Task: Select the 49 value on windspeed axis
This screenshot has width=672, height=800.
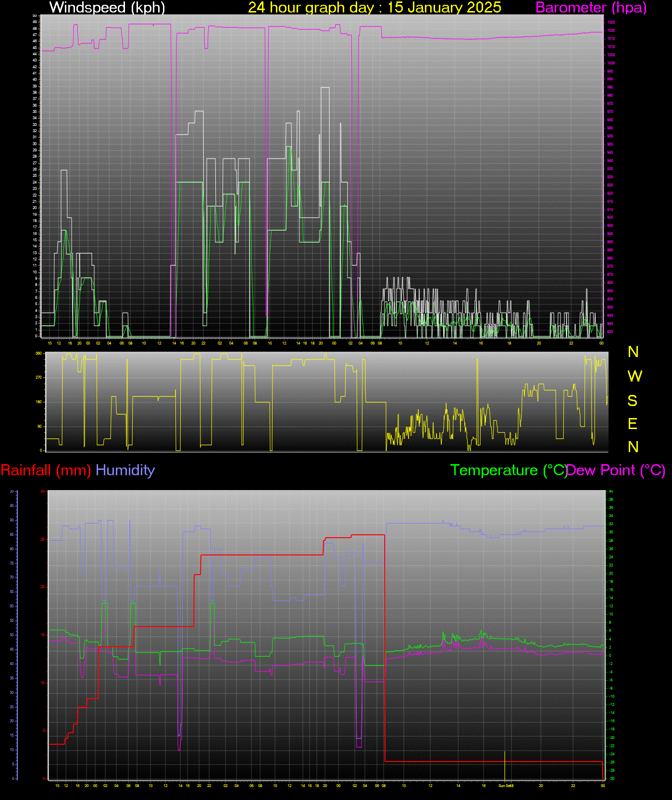Action: (x=35, y=22)
